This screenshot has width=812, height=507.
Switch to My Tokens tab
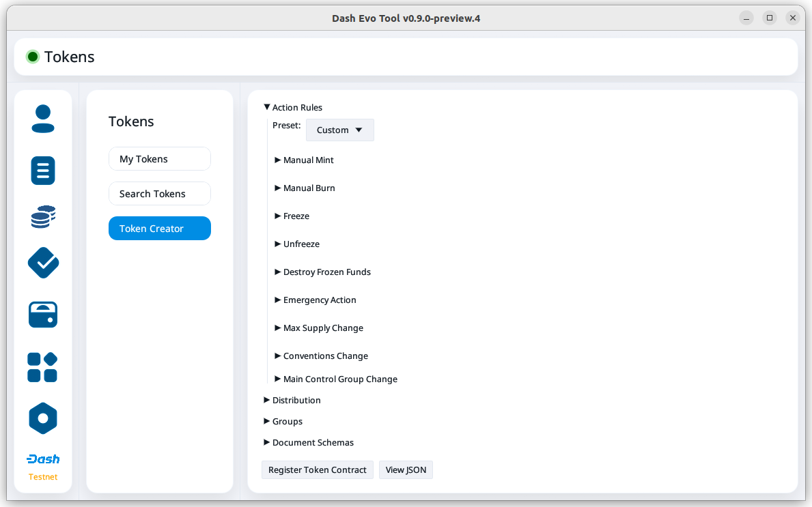tap(159, 159)
